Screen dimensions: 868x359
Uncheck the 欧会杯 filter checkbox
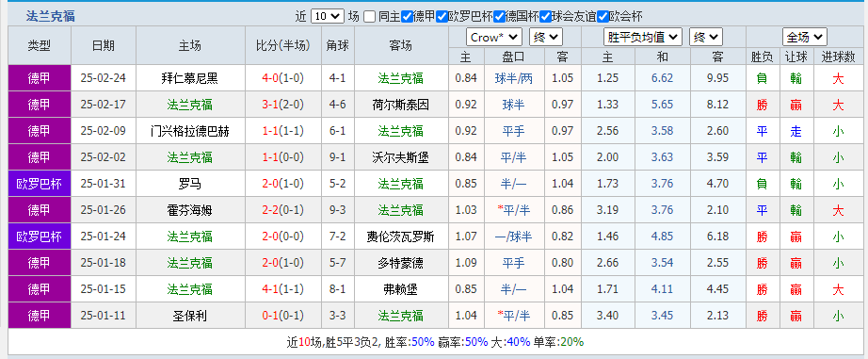[603, 17]
